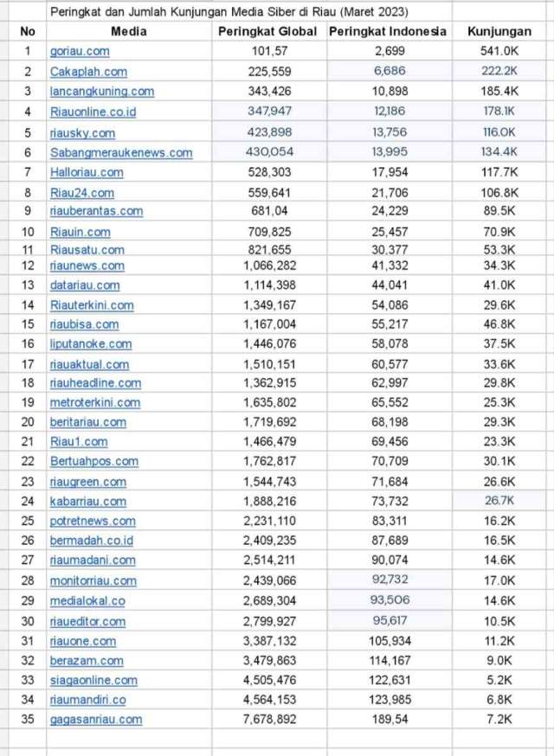Open the Sabangmeraukenews.com link

[x=121, y=153]
